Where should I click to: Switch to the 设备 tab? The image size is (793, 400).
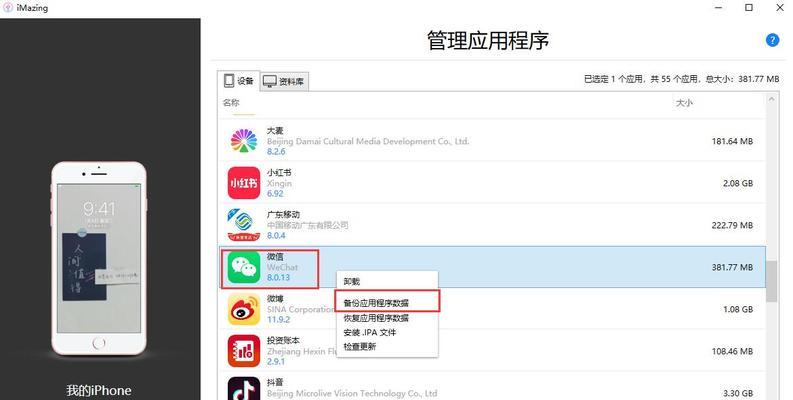[x=239, y=81]
